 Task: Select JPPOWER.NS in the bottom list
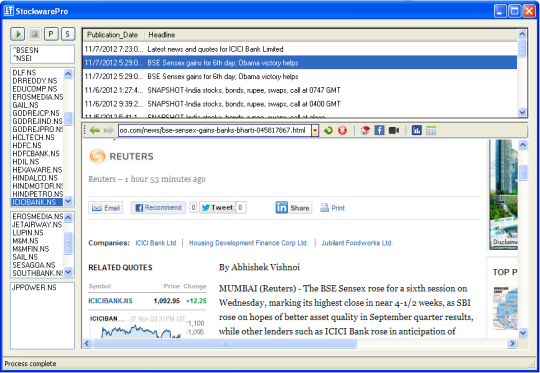34,288
